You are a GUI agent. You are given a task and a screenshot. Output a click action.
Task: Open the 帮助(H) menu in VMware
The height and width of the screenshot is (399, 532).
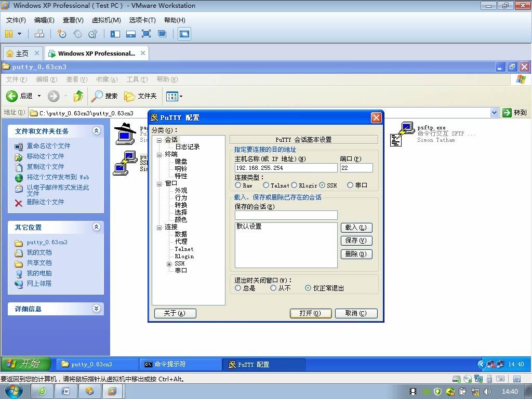[175, 20]
